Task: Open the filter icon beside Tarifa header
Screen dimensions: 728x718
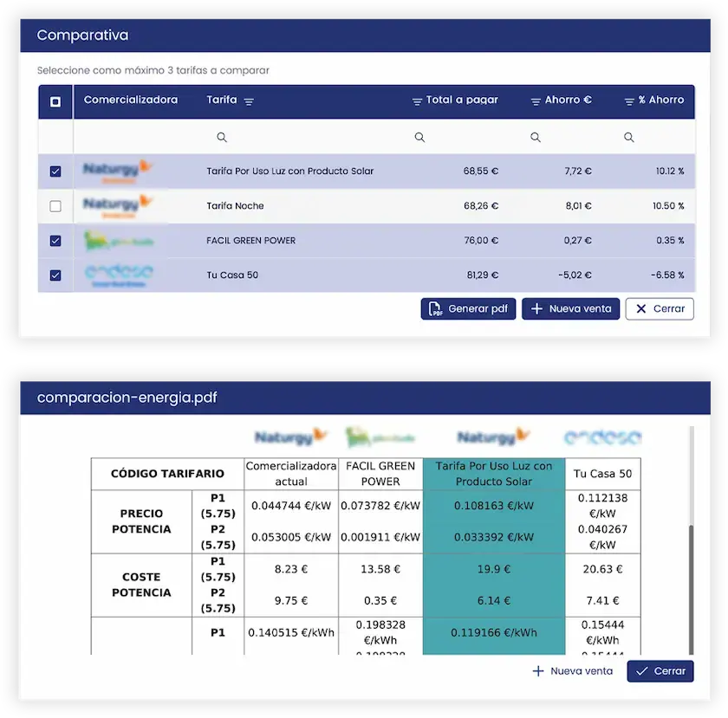Action: pos(249,101)
